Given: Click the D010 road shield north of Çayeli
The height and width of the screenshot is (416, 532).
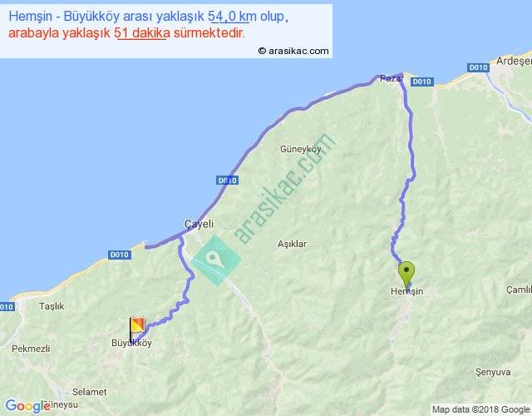Looking at the screenshot, I should [x=227, y=180].
